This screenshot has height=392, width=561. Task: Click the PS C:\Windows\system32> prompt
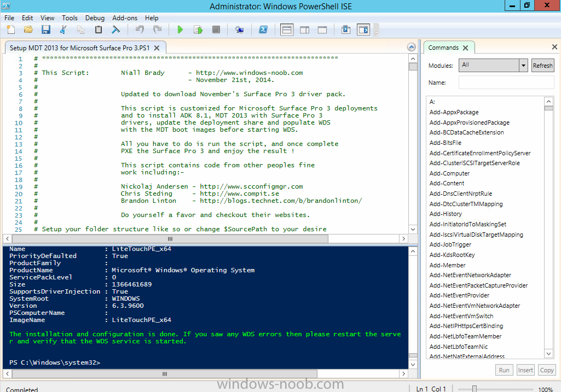click(x=55, y=362)
